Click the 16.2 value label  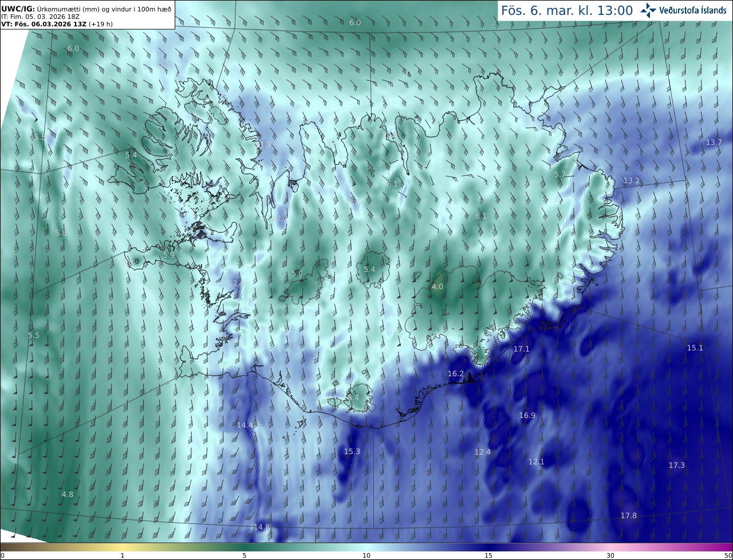(455, 373)
